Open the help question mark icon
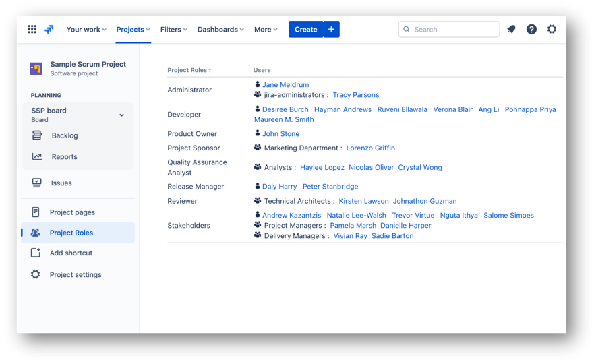The image size is (594, 364). tap(531, 29)
